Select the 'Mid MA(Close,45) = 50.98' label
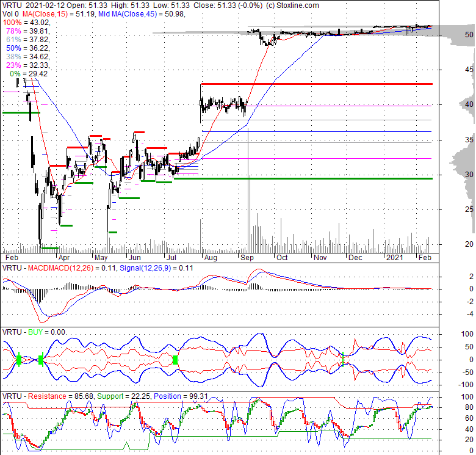476x455 pixels. (142, 14)
